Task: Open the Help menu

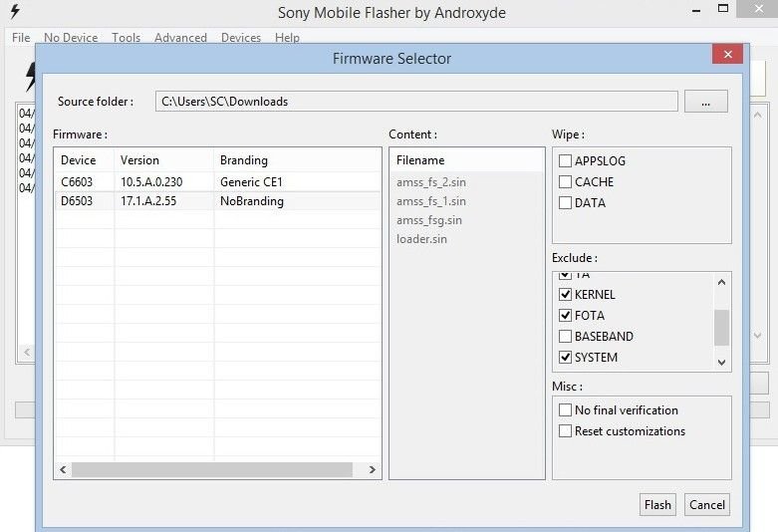Action: pyautogui.click(x=287, y=38)
